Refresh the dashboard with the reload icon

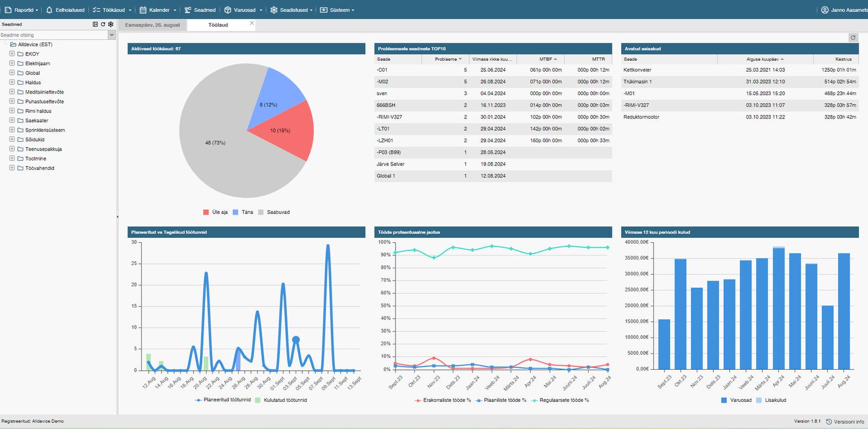pyautogui.click(x=853, y=37)
